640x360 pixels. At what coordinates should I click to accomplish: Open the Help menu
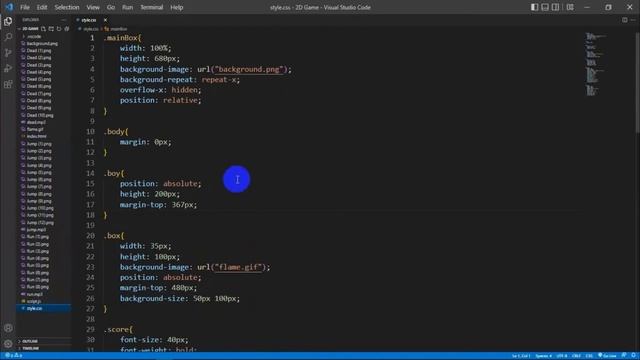(x=177, y=7)
